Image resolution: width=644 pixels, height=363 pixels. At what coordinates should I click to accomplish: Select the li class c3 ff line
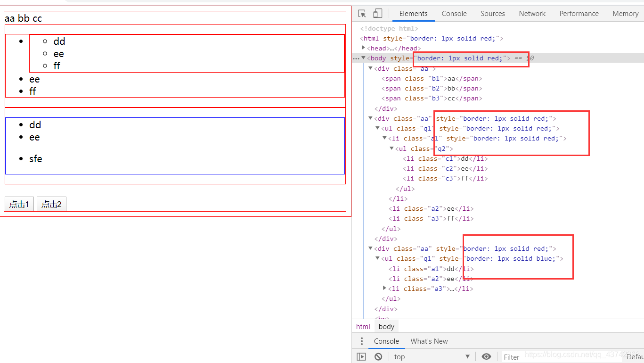point(445,178)
